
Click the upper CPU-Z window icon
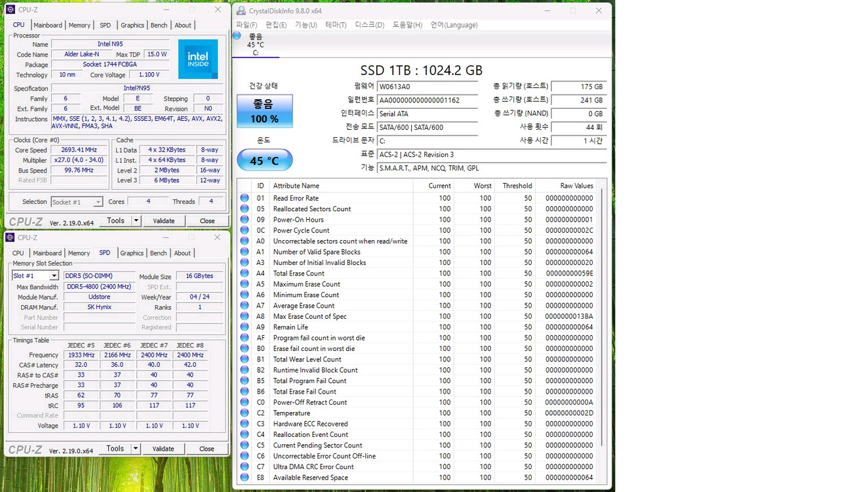click(10, 10)
